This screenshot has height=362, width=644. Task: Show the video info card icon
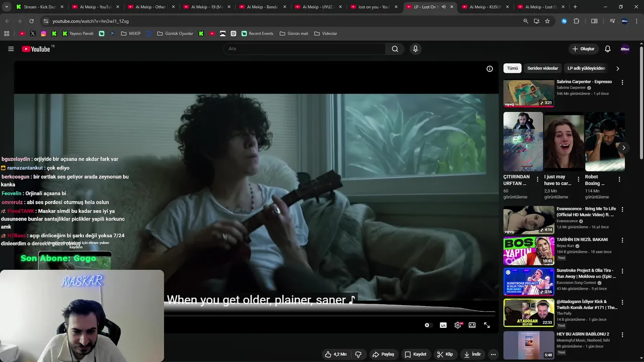490,69
